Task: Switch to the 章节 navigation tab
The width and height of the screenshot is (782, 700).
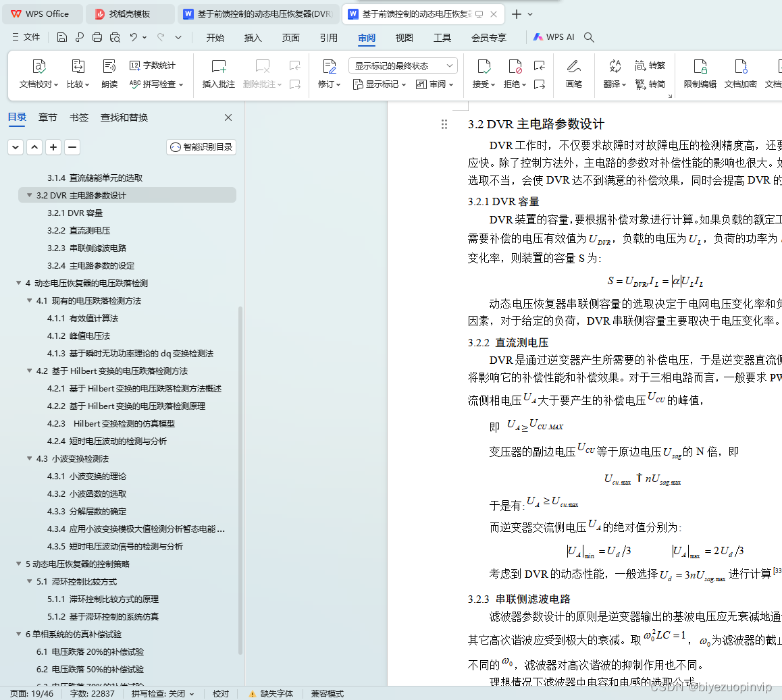Action: point(48,117)
